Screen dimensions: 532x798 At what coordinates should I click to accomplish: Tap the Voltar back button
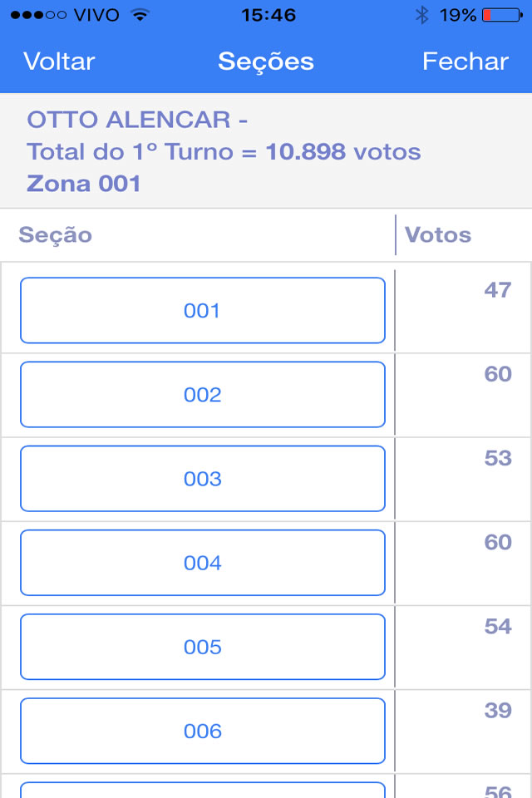click(59, 62)
